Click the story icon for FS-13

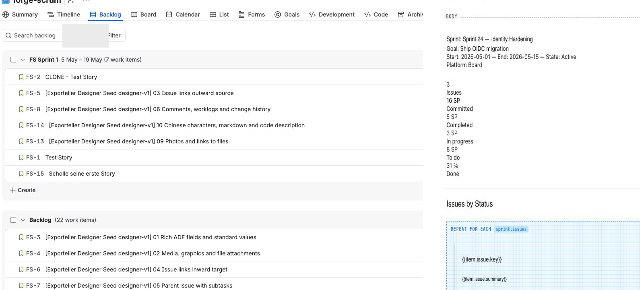(21, 141)
